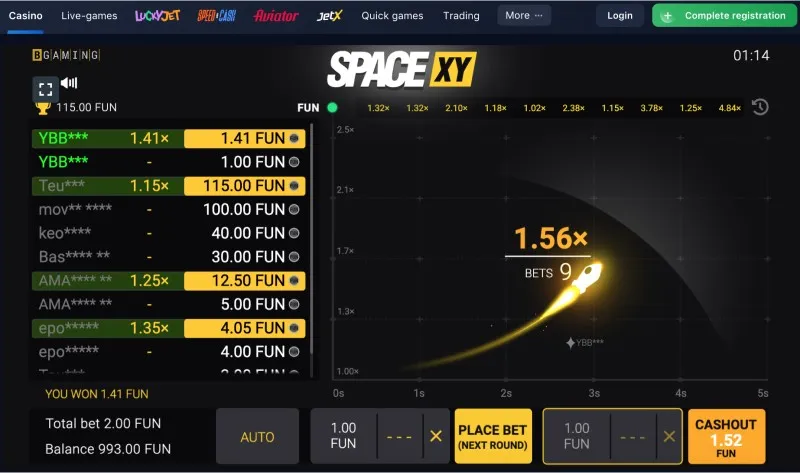Click the 4.84× history multiplier
The height and width of the screenshot is (473, 800).
point(730,108)
